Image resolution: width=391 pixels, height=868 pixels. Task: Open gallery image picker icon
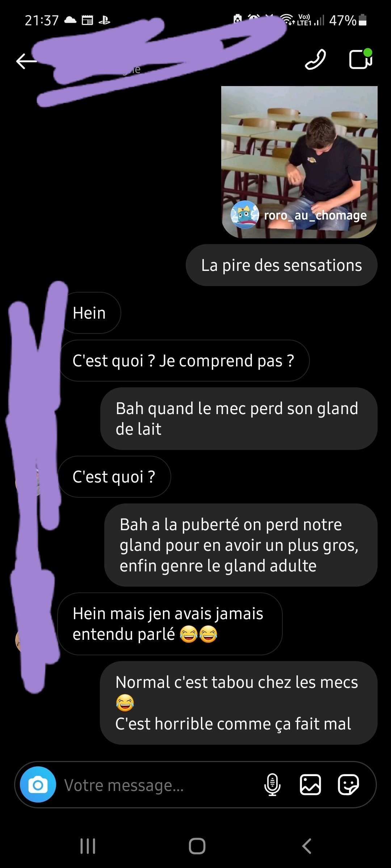(310, 784)
